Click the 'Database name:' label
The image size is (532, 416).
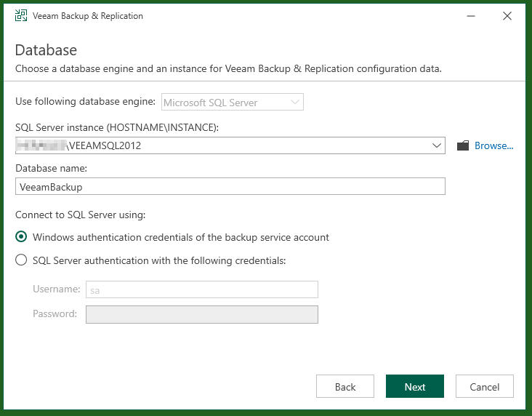[51, 169]
